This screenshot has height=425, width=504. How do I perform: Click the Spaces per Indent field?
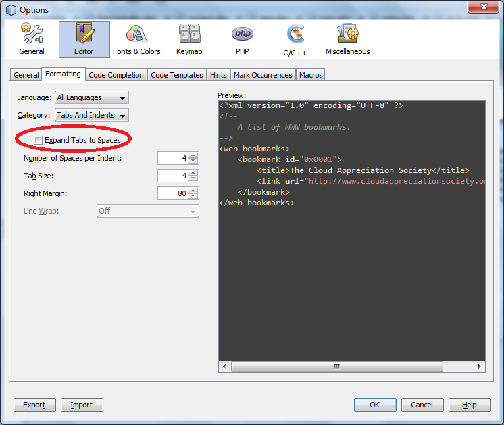click(x=173, y=158)
